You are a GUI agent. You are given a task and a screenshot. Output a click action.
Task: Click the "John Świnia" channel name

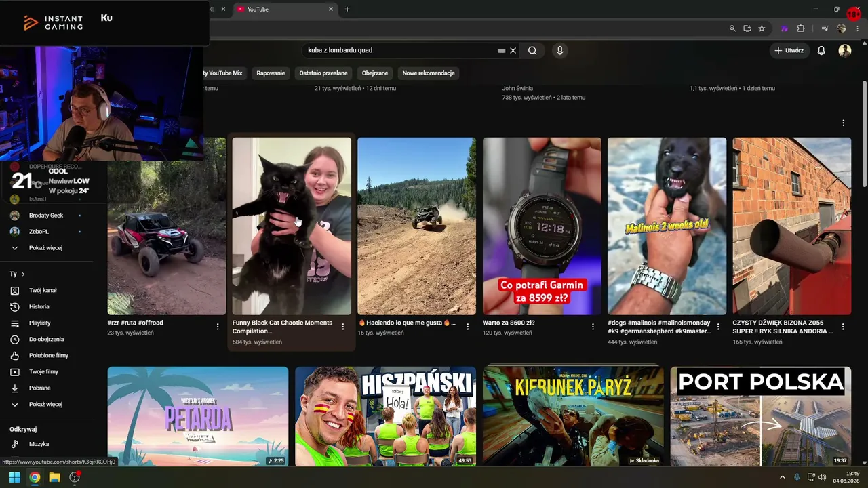(517, 88)
